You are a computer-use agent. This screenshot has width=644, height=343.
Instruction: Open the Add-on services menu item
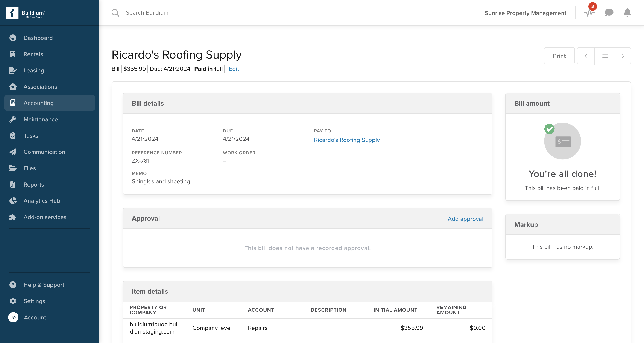50,217
